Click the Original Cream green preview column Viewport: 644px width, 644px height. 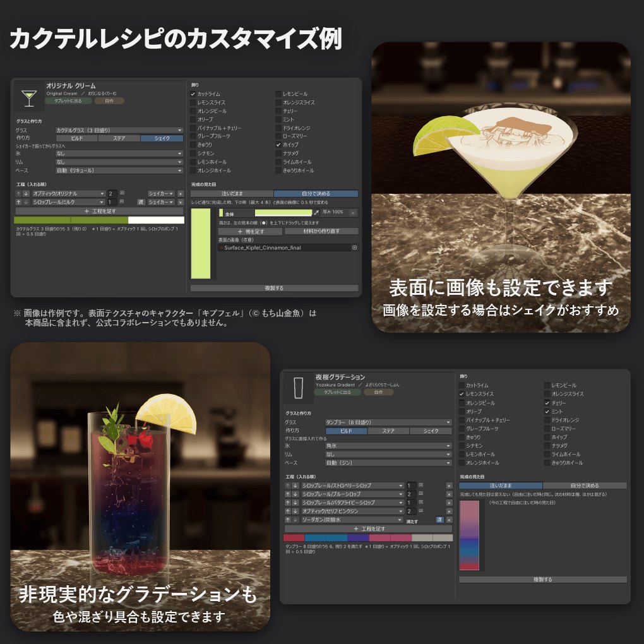[200, 244]
